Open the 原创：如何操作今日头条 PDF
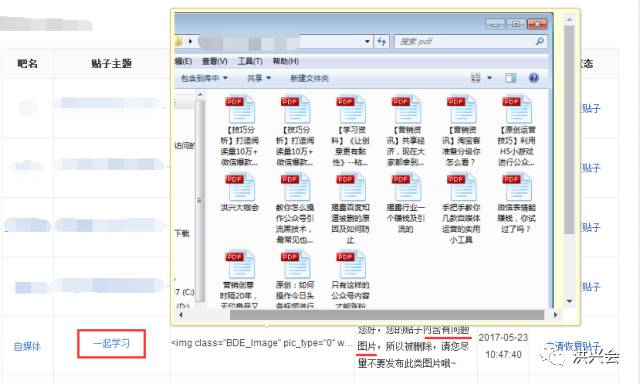Screen dimensions: 640x384 click(295, 279)
